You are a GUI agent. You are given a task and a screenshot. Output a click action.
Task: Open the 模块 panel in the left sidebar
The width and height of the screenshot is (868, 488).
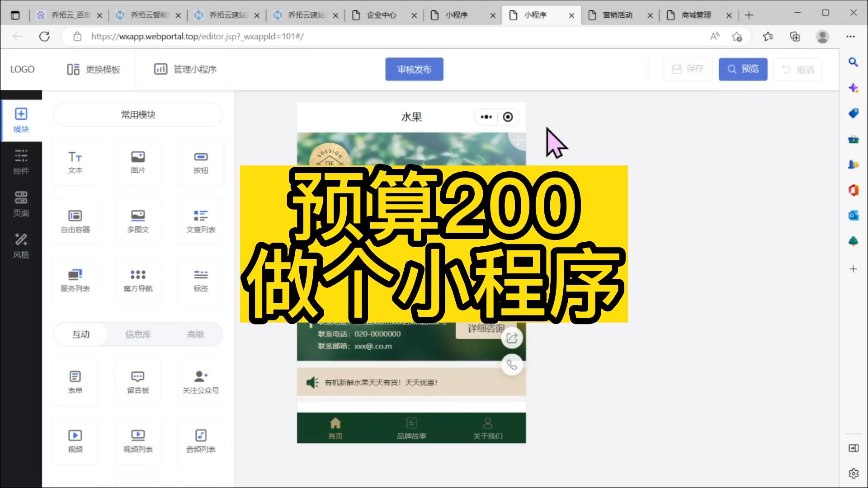(21, 120)
